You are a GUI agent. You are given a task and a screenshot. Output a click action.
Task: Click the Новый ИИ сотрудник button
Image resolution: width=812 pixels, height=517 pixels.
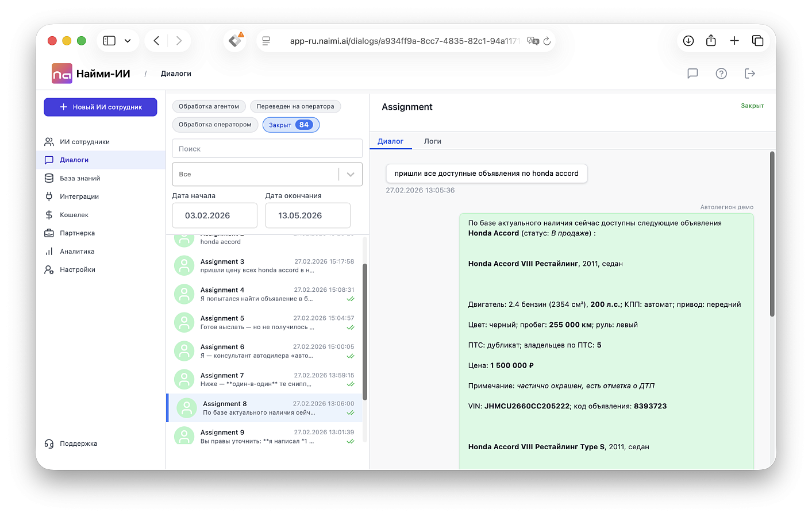point(101,107)
